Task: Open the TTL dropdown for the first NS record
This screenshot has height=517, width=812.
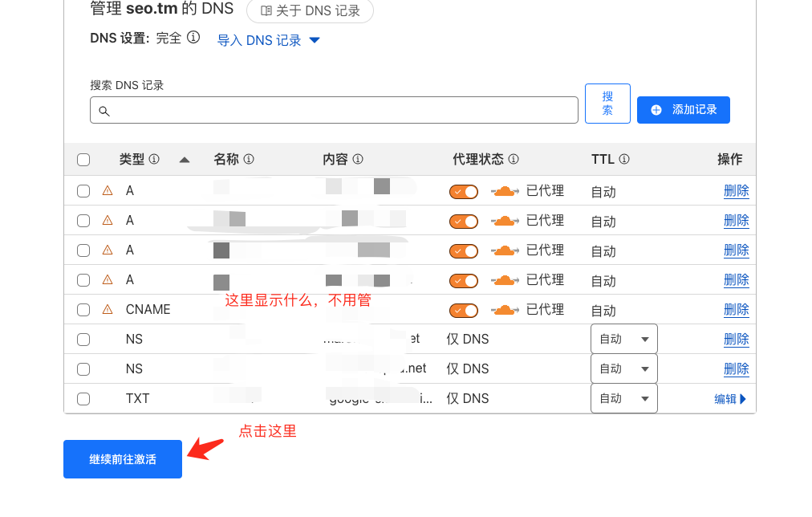Action: click(623, 339)
